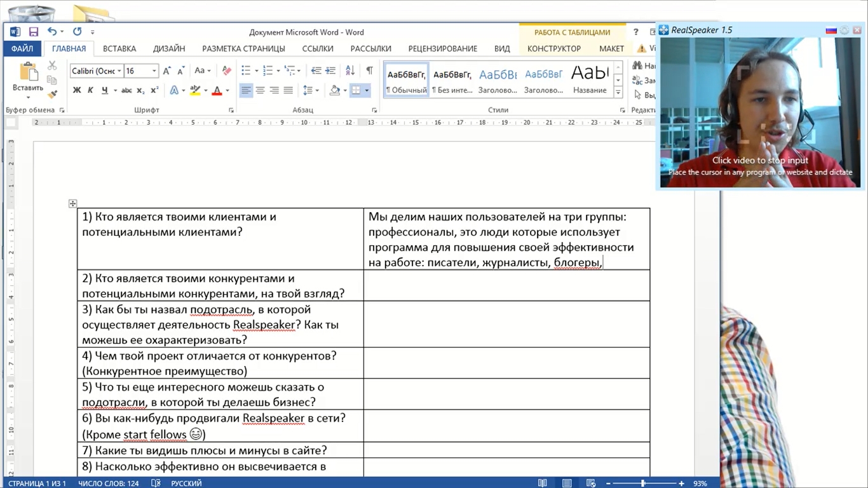Undo the last action
Screen dimensions: 868x488
pyautogui.click(x=51, y=32)
